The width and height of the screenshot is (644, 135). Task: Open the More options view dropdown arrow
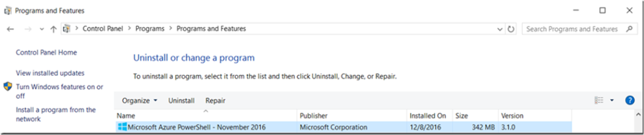612,100
